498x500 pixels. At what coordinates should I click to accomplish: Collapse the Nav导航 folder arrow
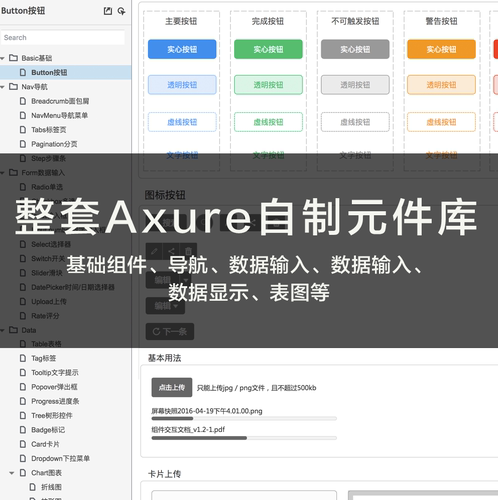[x=3, y=87]
